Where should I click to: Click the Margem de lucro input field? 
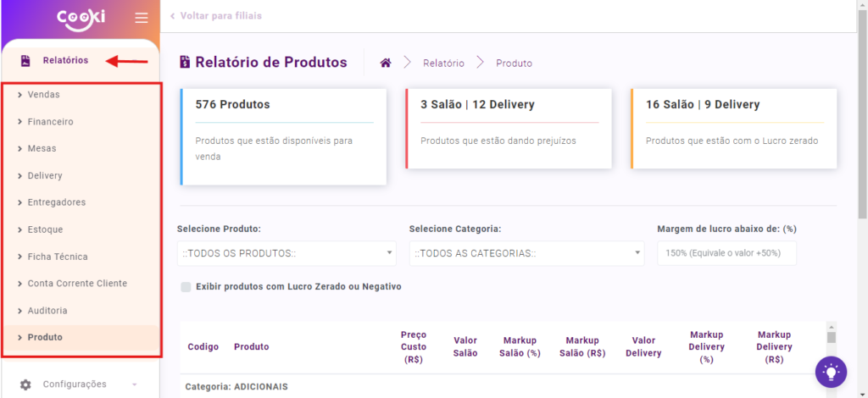click(726, 253)
